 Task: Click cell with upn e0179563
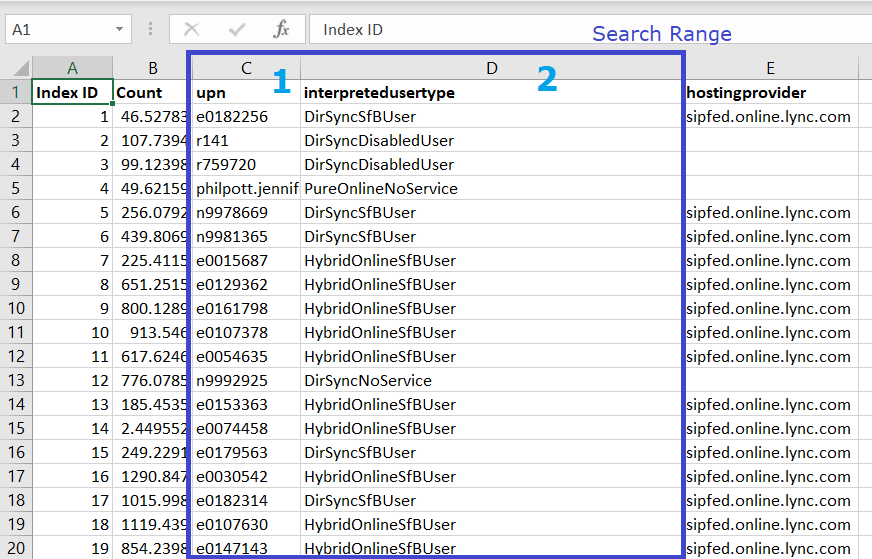pyautogui.click(x=246, y=452)
